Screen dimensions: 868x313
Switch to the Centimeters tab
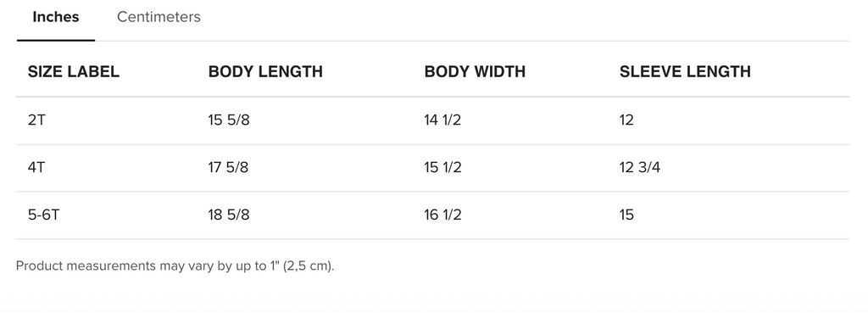coord(159,17)
